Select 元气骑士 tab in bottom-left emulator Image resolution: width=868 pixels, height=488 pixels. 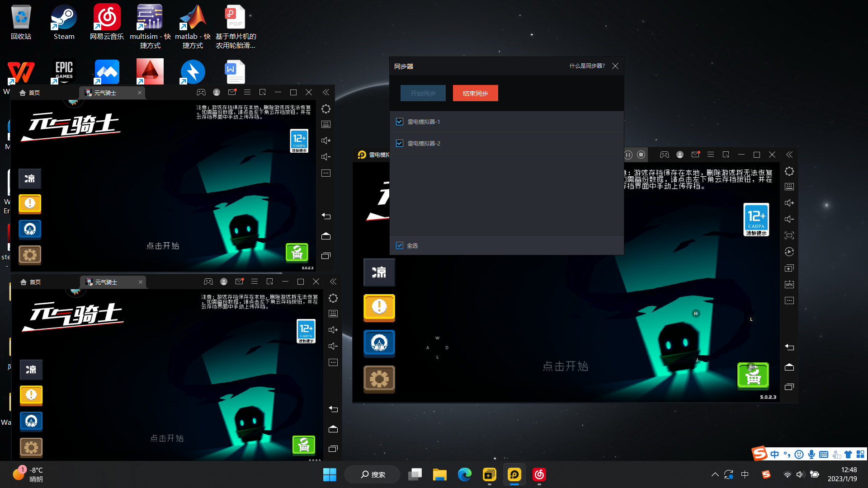(x=106, y=282)
